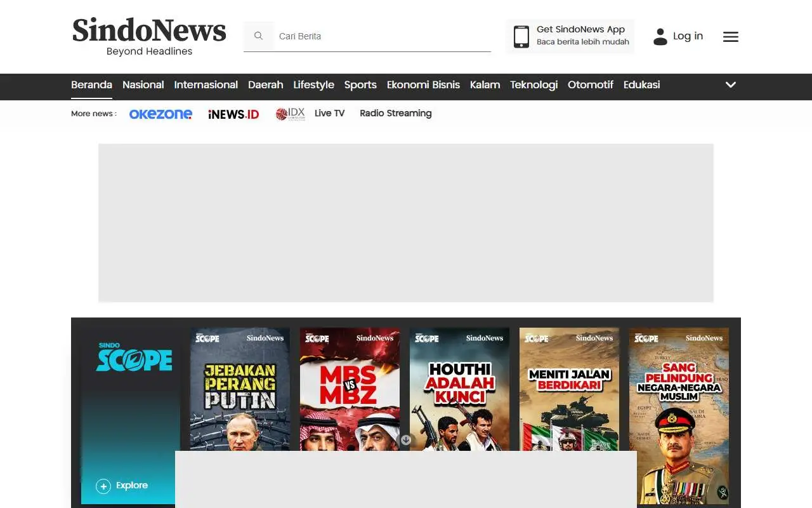Open Meniti Jalan Berdikari story card

click(569, 389)
